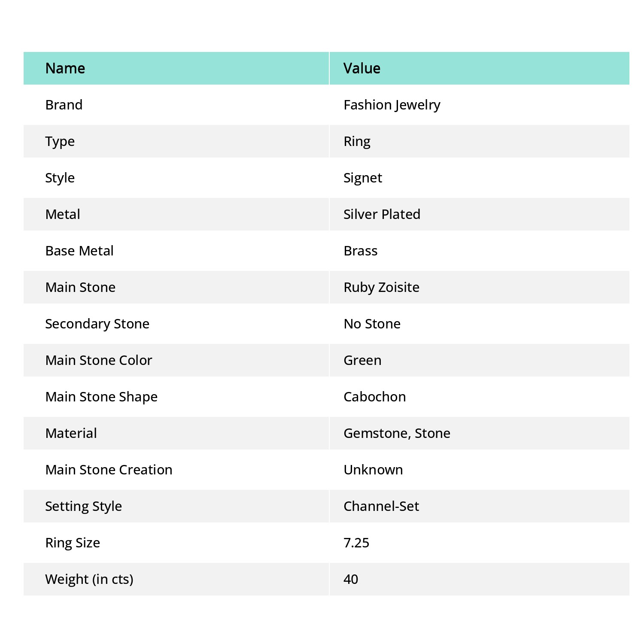Click the Name column header
Viewport: 644px width, 644px height.
click(65, 68)
